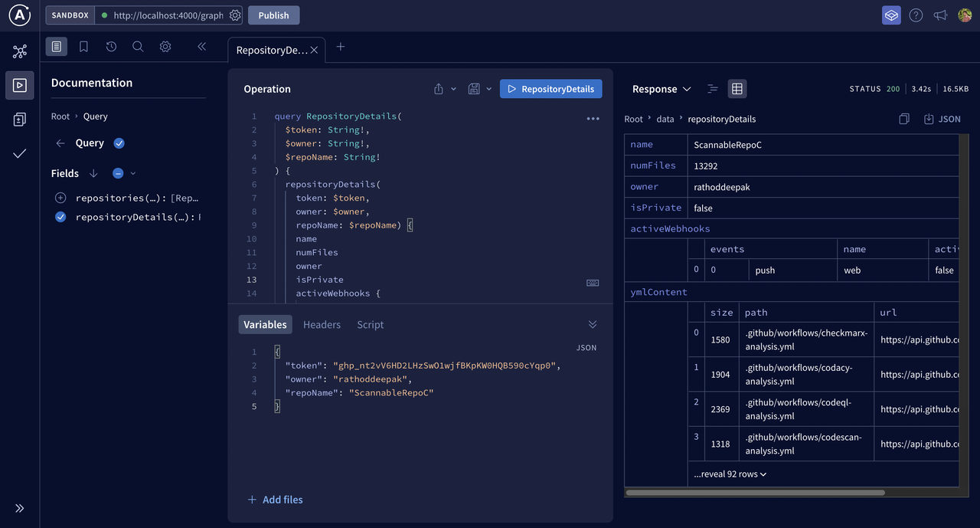Viewport: 980px width, 528px height.
Task: Open the announcements megaphone icon
Action: click(x=940, y=15)
